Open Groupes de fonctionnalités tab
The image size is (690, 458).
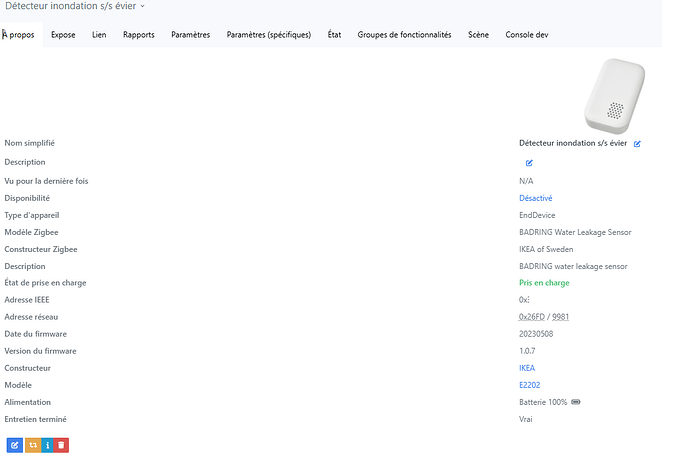click(x=404, y=35)
